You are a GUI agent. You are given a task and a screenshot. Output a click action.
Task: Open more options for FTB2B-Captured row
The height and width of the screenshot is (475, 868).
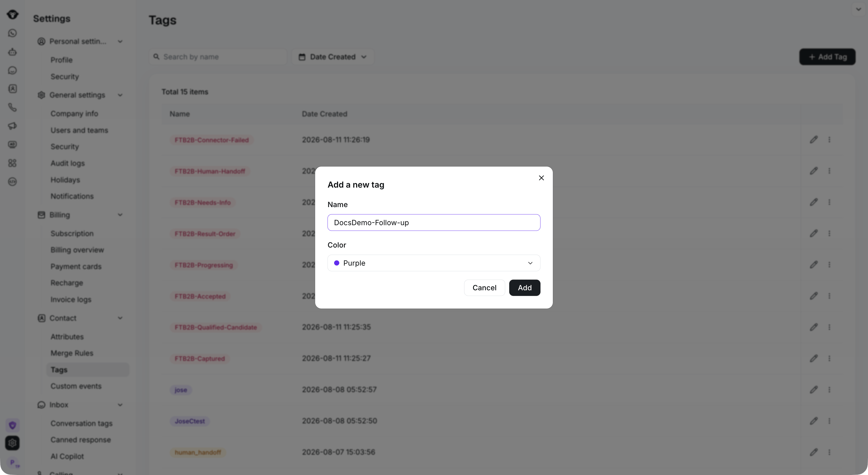[x=829, y=359]
